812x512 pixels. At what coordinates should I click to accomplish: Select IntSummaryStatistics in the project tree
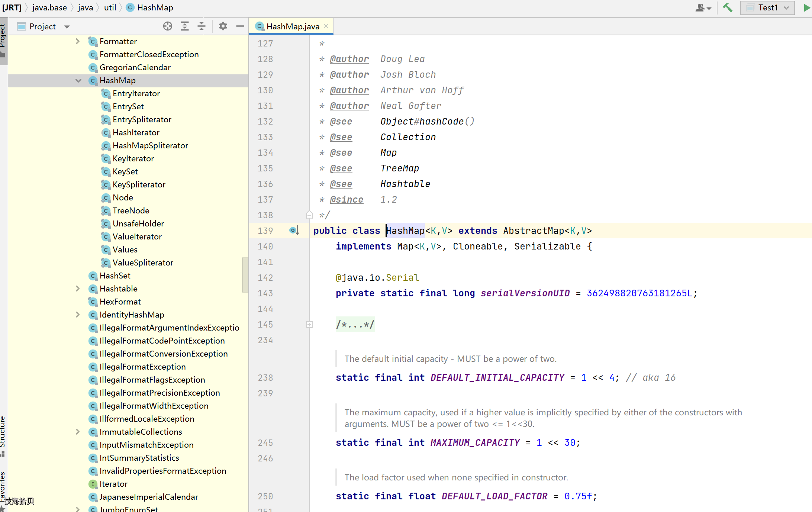pyautogui.click(x=139, y=458)
